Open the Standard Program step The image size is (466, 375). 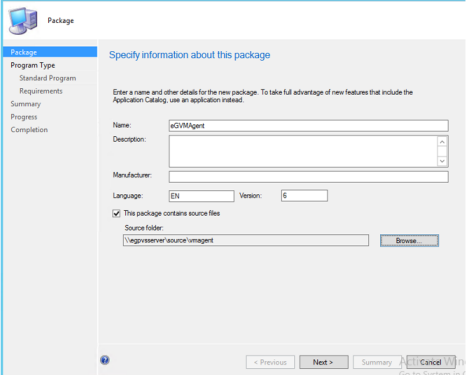click(48, 78)
